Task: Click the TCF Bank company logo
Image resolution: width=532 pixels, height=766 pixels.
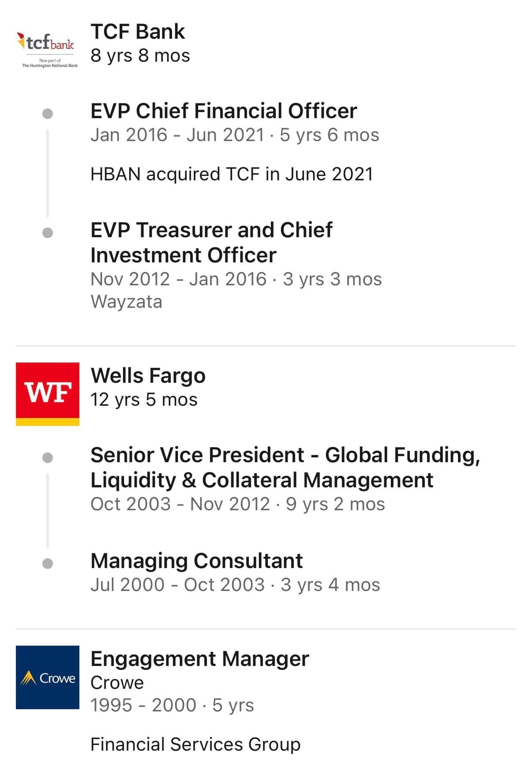Action: (x=48, y=49)
